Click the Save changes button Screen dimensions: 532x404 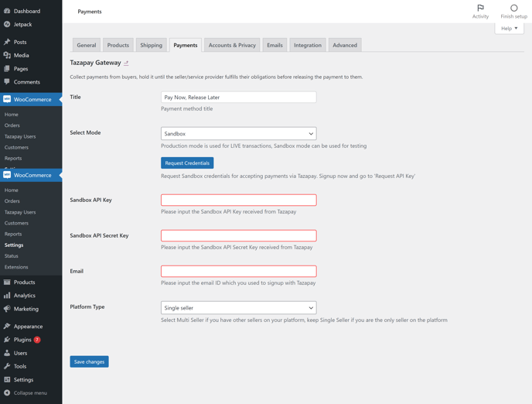89,361
